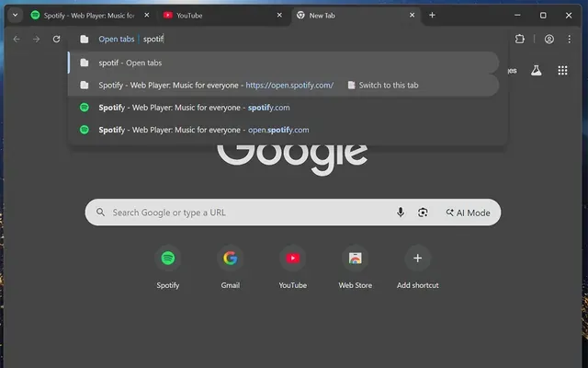Click the magnifier icon in search box

pos(100,213)
